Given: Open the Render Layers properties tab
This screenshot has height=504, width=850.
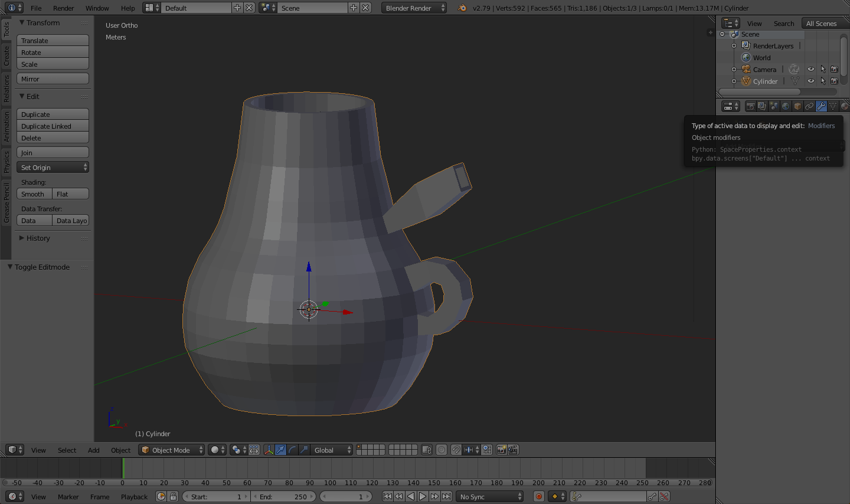Looking at the screenshot, I should click(x=762, y=106).
